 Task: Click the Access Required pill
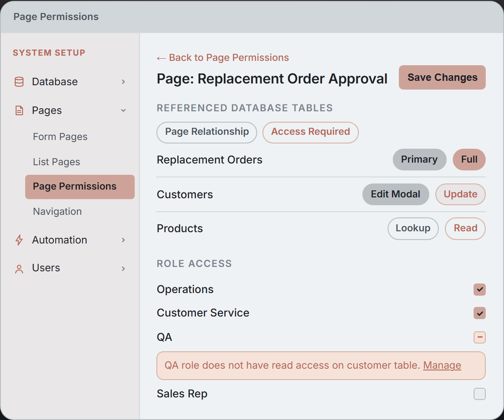[x=311, y=132]
